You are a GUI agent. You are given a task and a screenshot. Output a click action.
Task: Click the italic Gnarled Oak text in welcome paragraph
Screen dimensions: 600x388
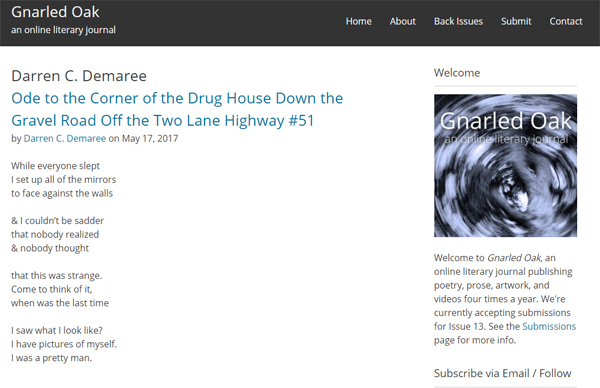[514, 258]
